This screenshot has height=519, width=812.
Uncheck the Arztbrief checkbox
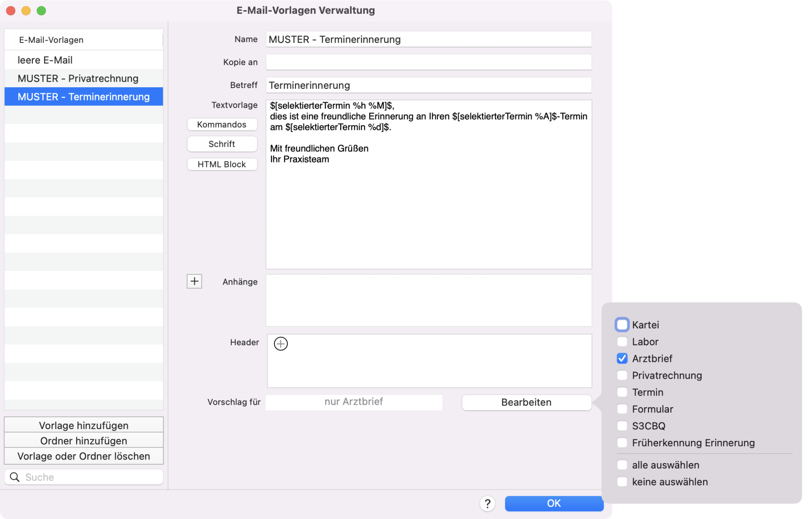point(622,358)
